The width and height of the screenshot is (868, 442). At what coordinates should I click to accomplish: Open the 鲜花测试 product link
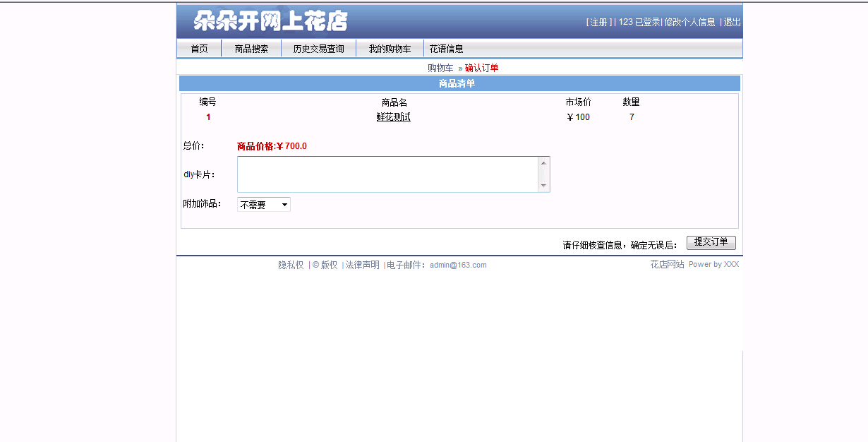393,117
